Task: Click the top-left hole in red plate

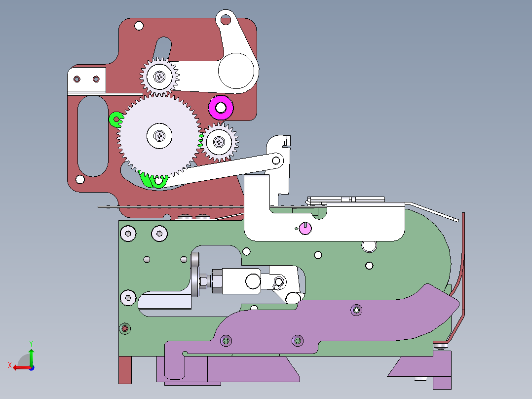Action: pyautogui.click(x=139, y=26)
